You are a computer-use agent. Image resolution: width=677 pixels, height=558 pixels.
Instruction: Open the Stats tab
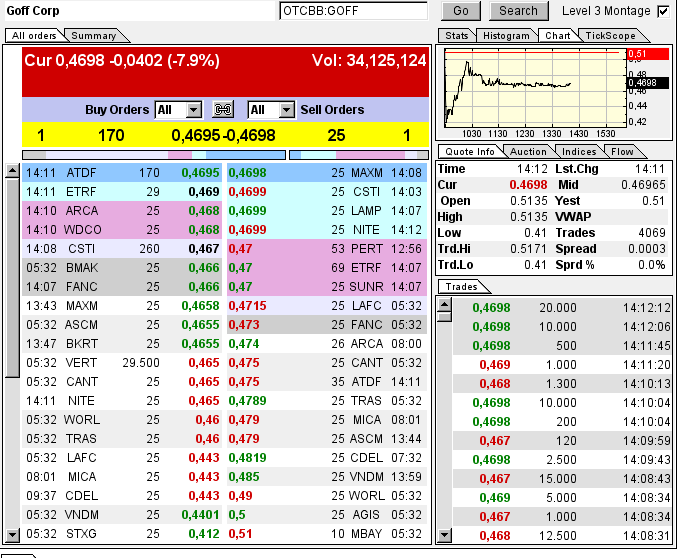tap(456, 35)
